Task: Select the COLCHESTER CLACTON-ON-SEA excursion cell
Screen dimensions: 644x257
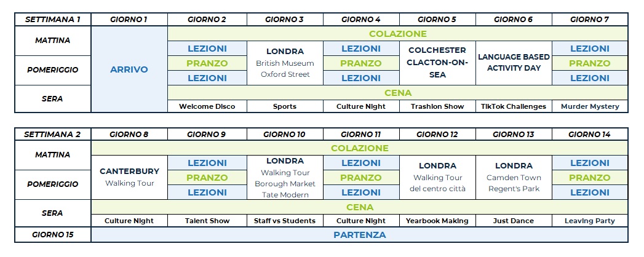Action: point(437,63)
